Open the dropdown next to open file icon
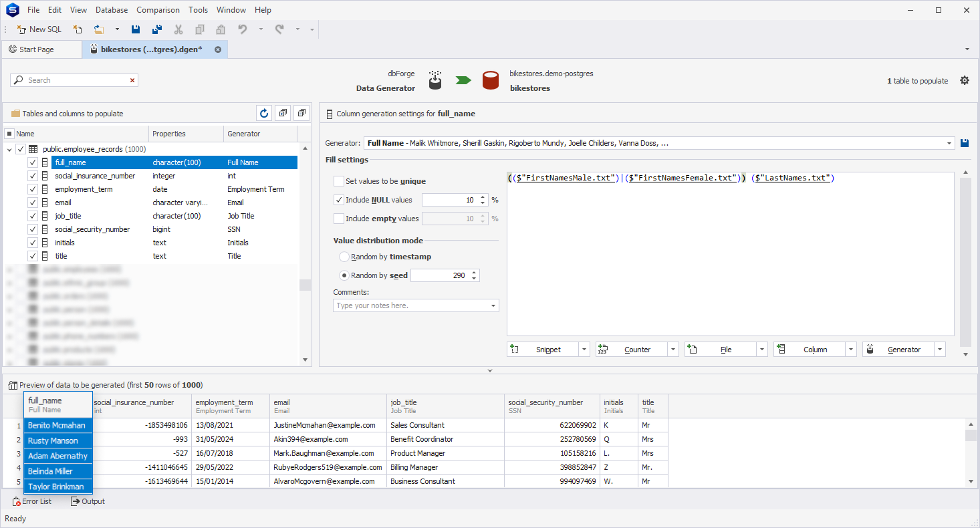The height and width of the screenshot is (528, 980). 117,29
